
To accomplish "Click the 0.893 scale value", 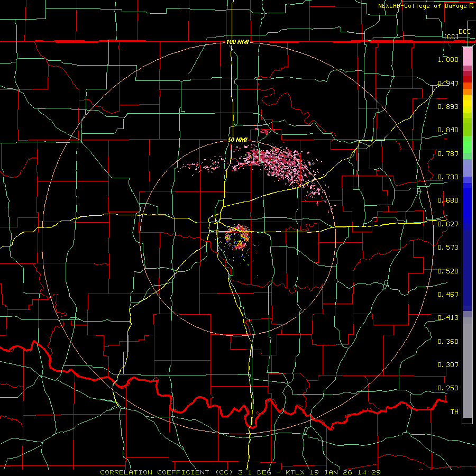I will pyautogui.click(x=448, y=106).
